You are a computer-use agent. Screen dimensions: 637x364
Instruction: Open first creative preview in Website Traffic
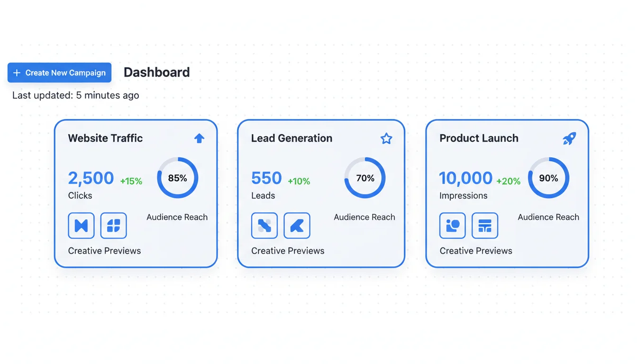pos(81,226)
